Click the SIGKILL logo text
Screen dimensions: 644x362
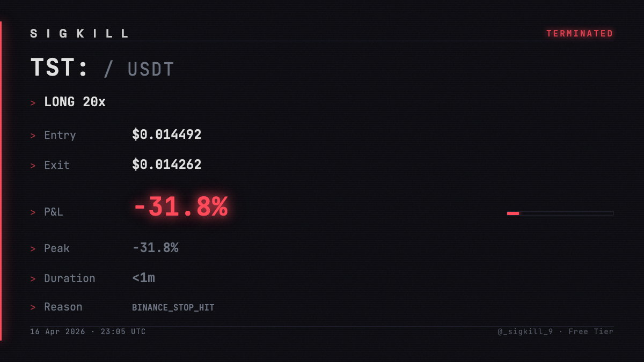pyautogui.click(x=79, y=34)
